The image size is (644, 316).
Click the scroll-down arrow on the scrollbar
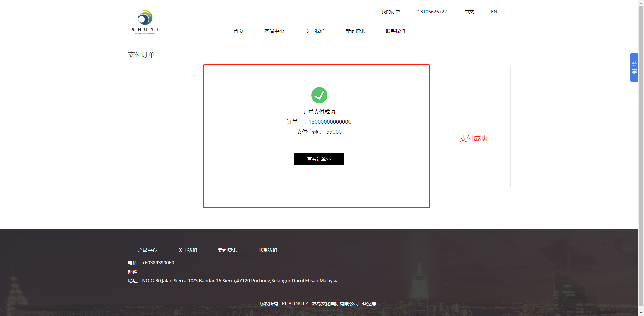pos(641,313)
